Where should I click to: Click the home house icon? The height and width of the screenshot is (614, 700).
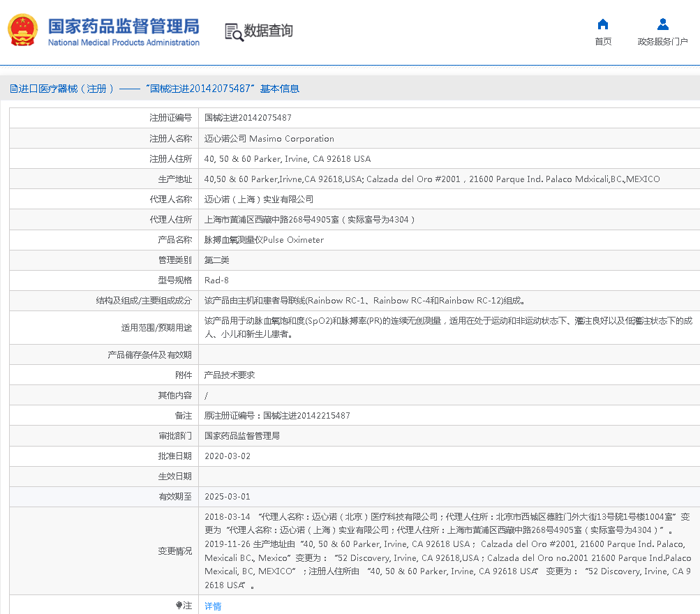click(603, 24)
